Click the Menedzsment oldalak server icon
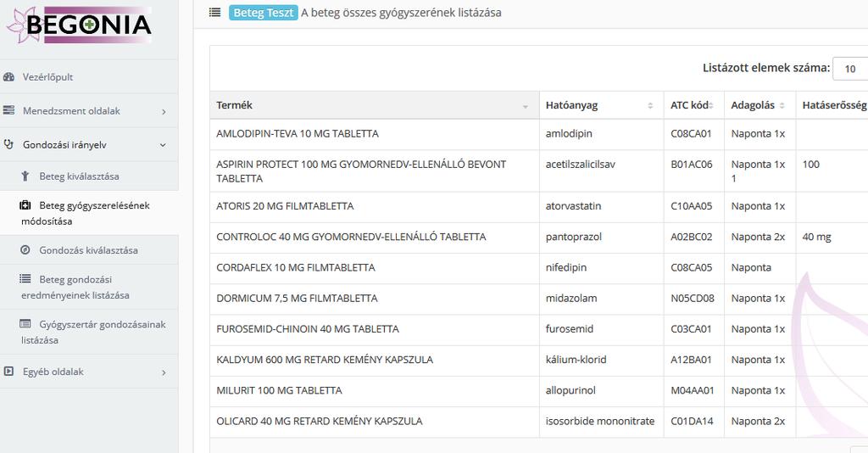868x453 pixels. coord(8,110)
